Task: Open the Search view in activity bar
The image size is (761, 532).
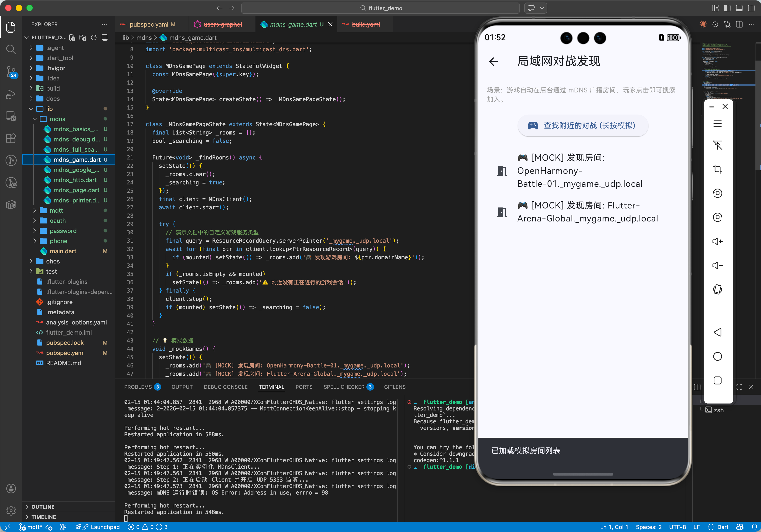Action: pyautogui.click(x=11, y=49)
